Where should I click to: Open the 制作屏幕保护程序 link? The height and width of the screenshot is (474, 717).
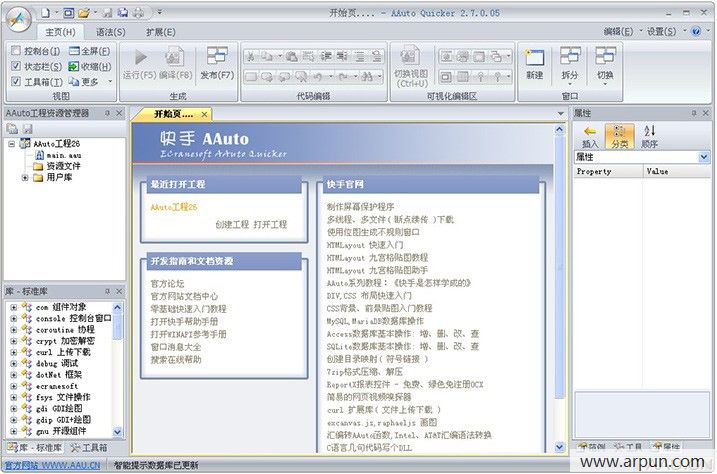coord(360,207)
